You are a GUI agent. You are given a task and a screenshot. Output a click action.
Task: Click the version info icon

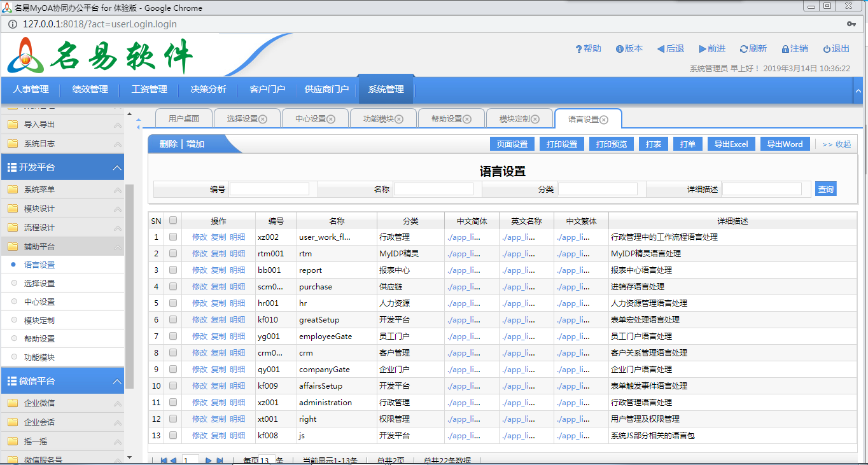click(x=619, y=49)
